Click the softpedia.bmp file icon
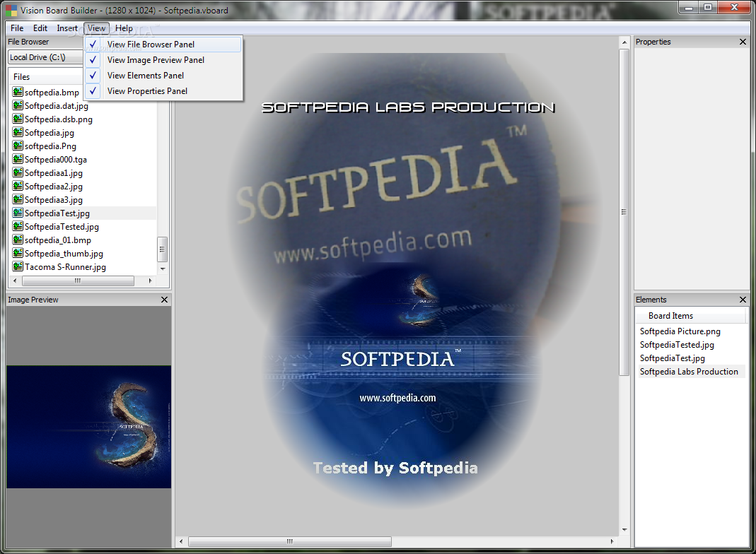 click(x=18, y=92)
